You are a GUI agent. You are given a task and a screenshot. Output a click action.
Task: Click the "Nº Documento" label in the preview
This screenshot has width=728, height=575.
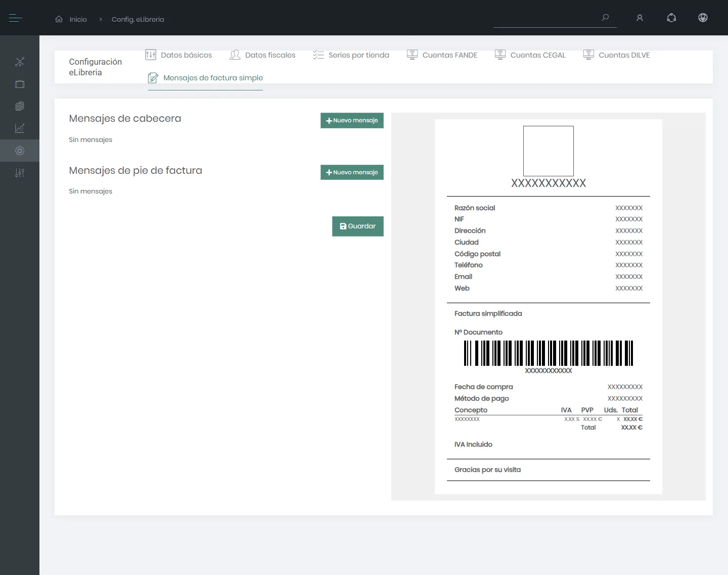(x=478, y=332)
